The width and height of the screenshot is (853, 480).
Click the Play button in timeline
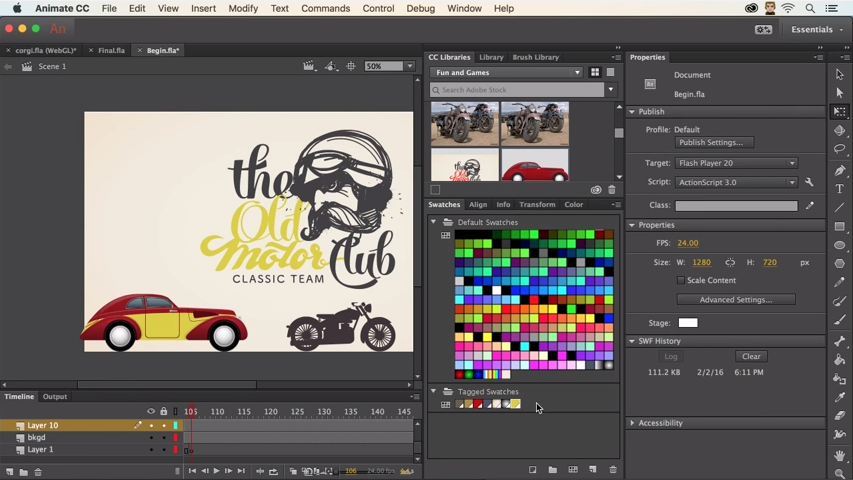tap(216, 471)
